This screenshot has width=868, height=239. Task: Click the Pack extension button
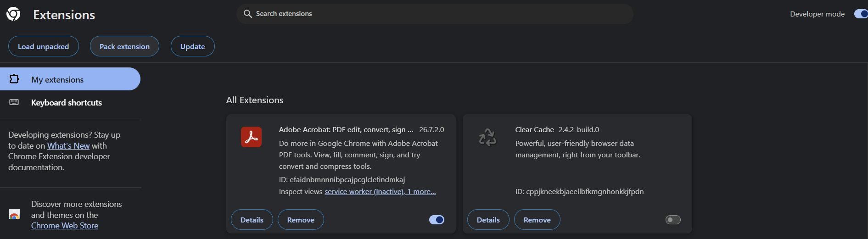point(124,46)
